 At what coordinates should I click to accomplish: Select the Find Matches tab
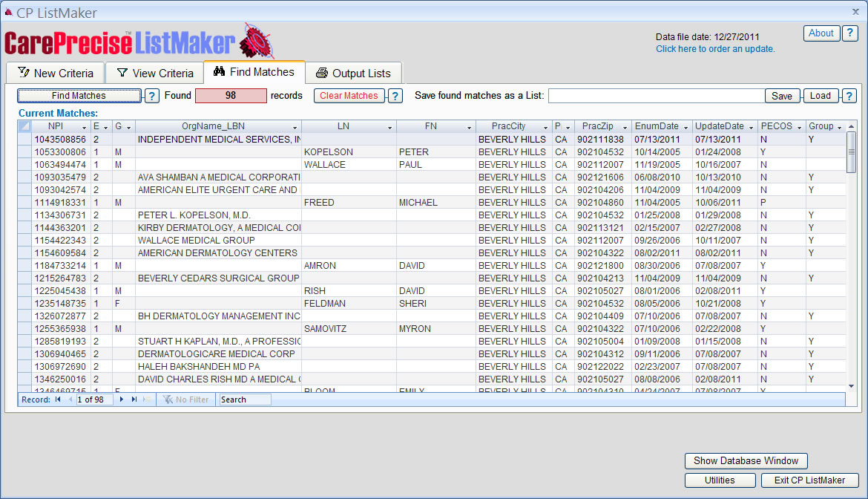[254, 72]
